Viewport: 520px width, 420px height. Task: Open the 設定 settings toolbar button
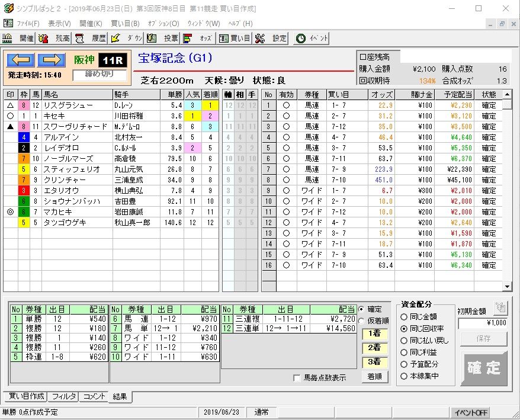pos(271,39)
